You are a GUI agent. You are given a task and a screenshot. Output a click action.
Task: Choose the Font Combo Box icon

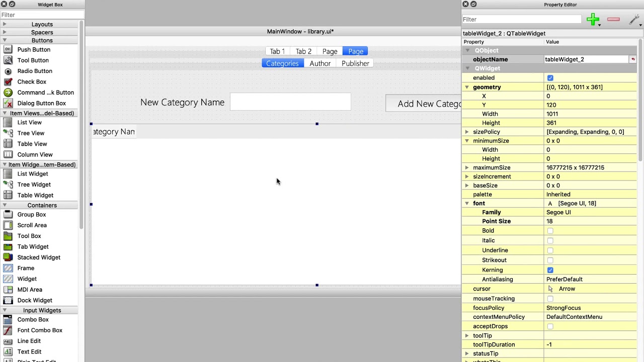pyautogui.click(x=8, y=330)
